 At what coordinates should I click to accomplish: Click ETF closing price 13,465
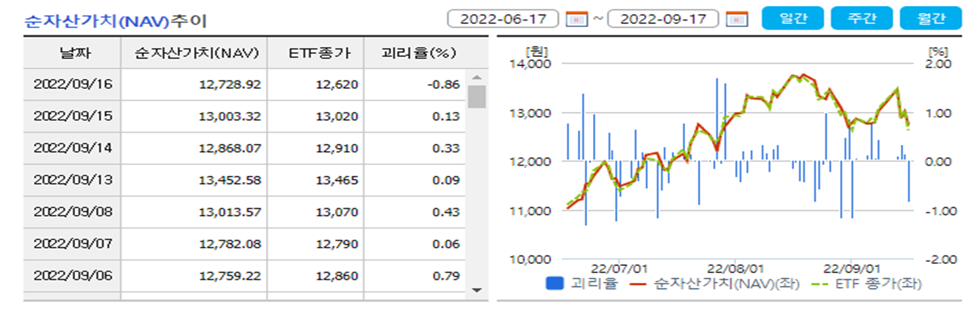click(337, 180)
